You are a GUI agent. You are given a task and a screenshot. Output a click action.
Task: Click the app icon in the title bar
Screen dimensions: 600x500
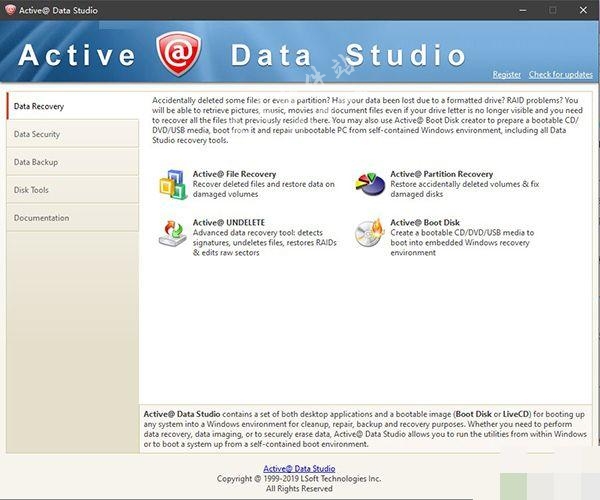pyautogui.click(x=10, y=10)
